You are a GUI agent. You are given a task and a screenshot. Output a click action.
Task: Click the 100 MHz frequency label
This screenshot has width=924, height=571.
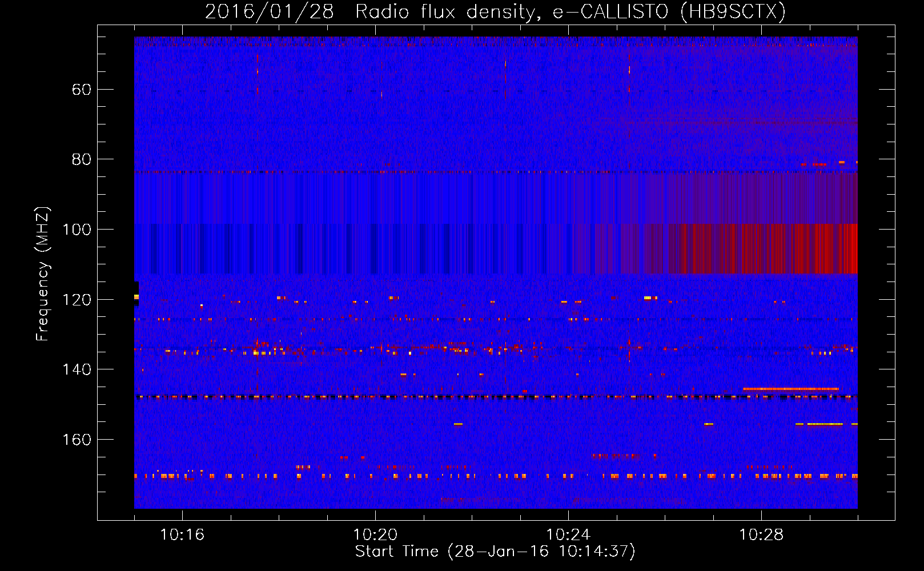point(77,230)
